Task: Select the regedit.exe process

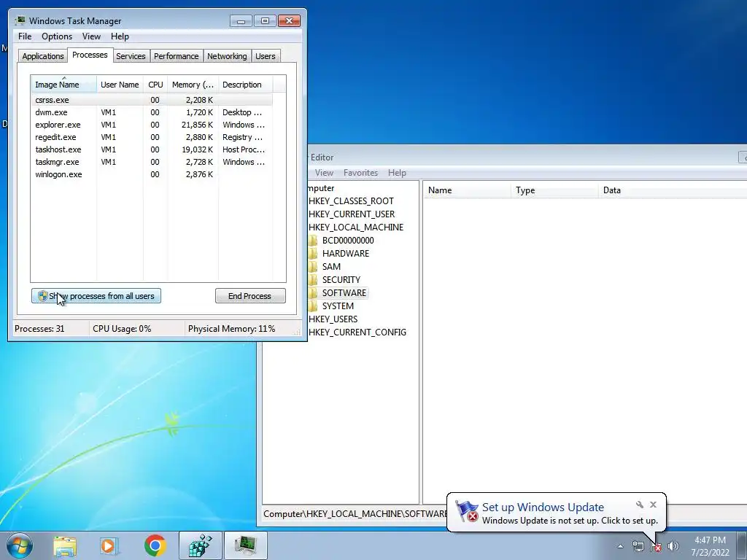Action: pos(152,137)
